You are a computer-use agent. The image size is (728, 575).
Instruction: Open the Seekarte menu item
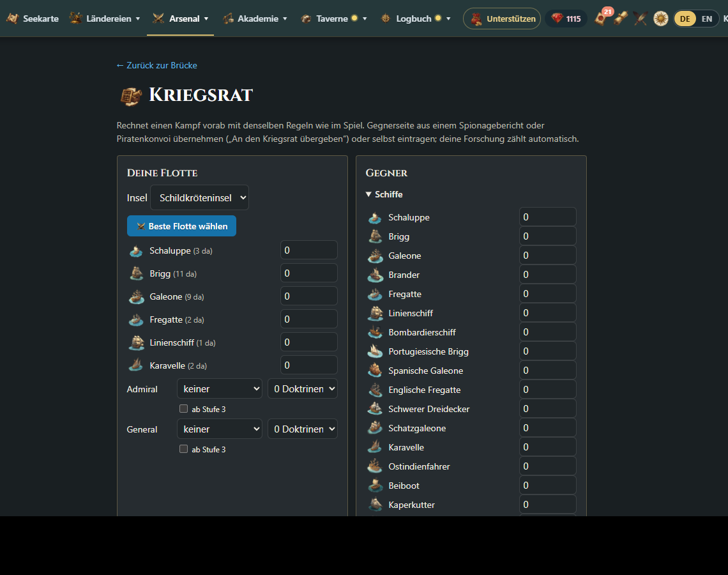33,19
